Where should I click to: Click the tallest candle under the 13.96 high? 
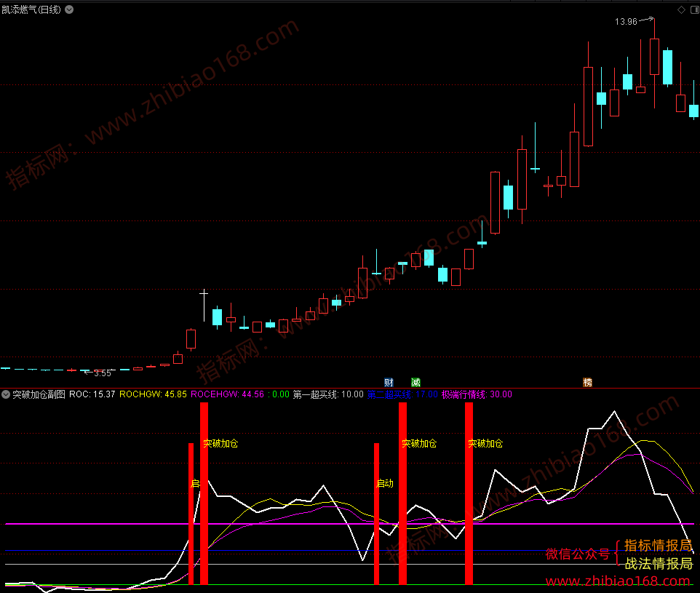[654, 57]
